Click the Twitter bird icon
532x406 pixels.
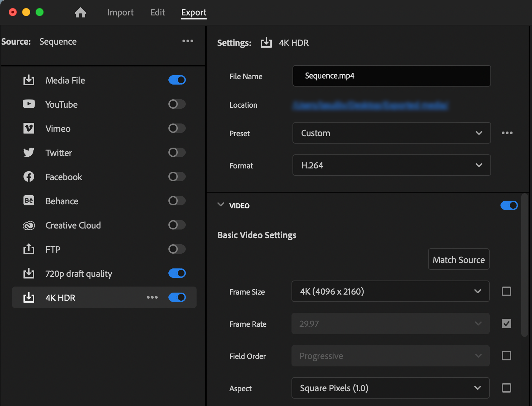pos(29,152)
